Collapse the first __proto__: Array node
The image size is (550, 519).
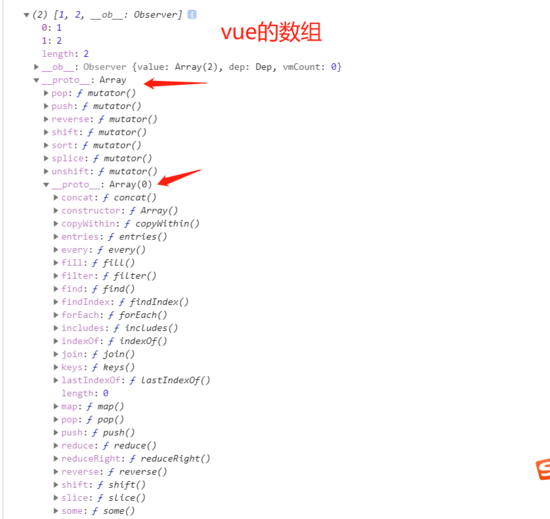36,80
